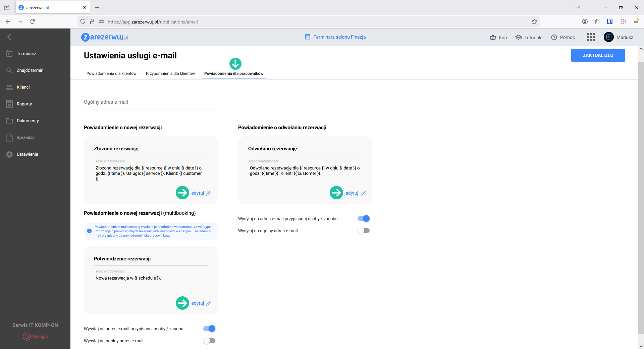
Task: Click the Znajdź termin magnifier icon
Action: [x=9, y=70]
